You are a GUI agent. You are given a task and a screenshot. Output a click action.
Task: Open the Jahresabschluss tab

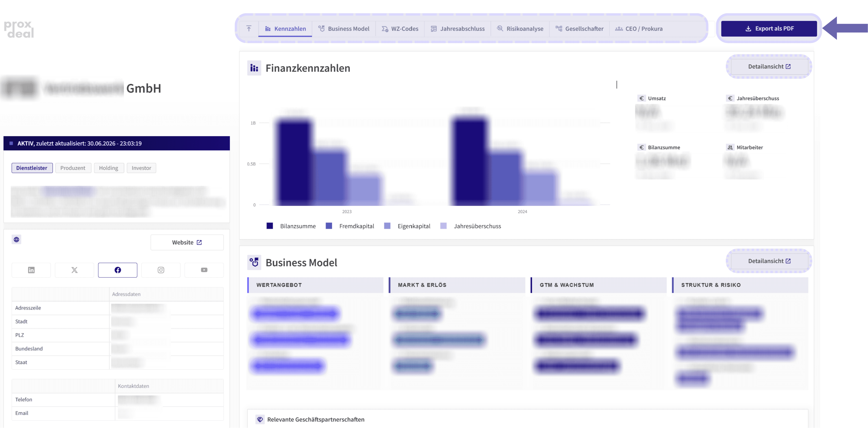[458, 29]
